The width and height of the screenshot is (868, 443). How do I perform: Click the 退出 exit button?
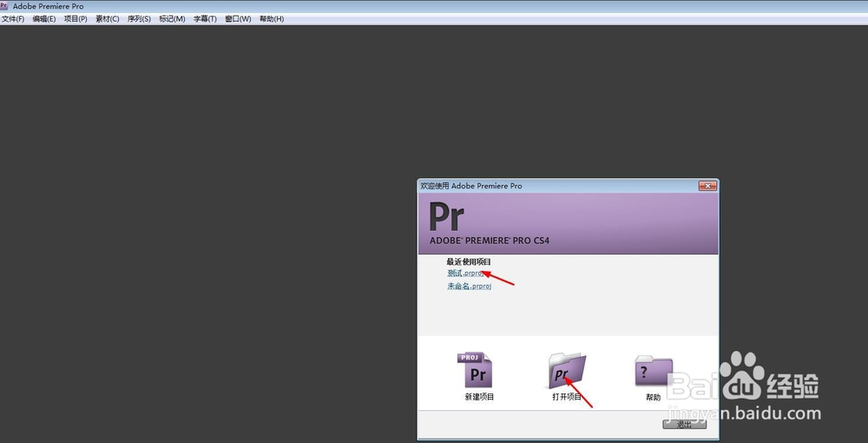coord(685,425)
